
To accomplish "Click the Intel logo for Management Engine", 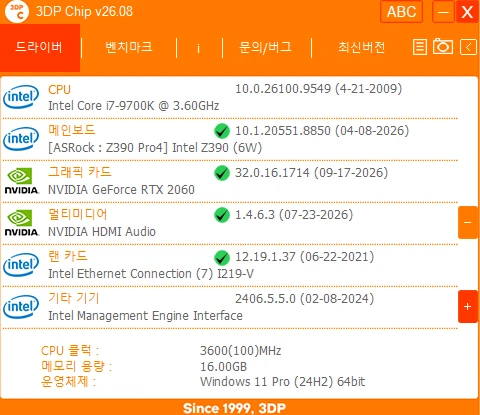I will coord(21,307).
